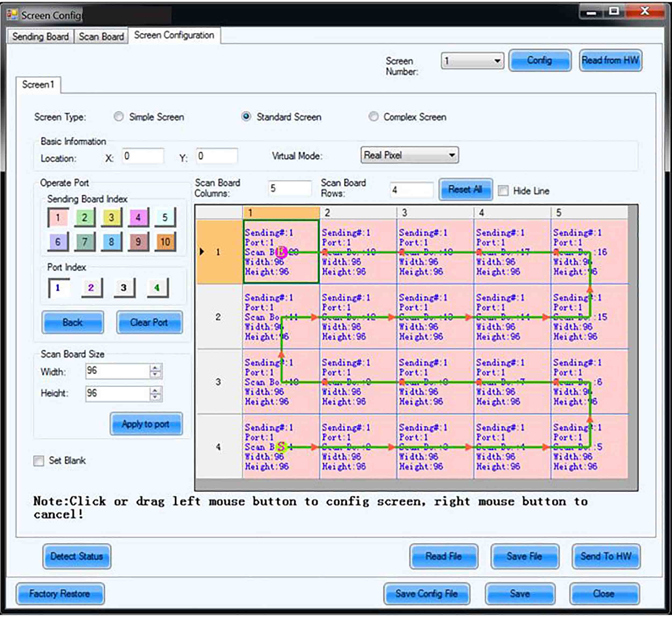672x617 pixels.
Task: Choose orange Sending Board Index 10
Action: (x=165, y=242)
